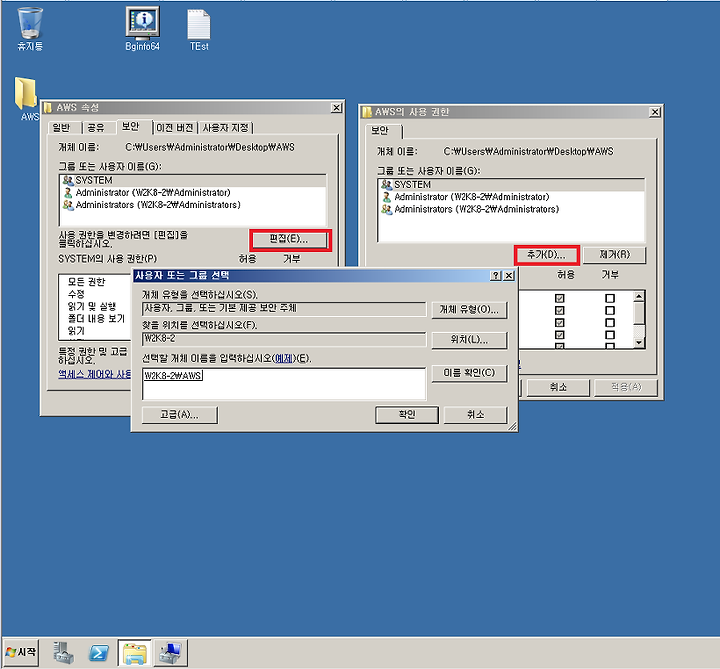
Task: Confirm with 확인 in user selection dialog
Action: coord(407,415)
